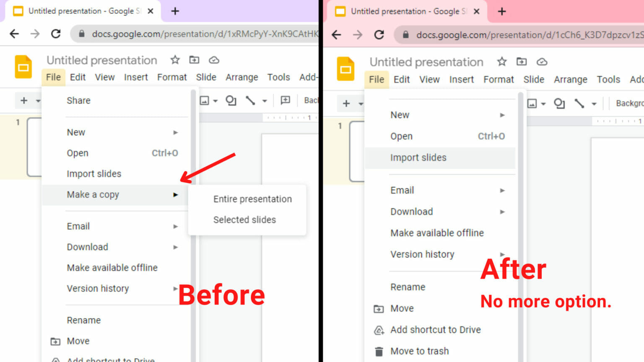Screen dimensions: 644x362
Task: Open the Slide menu
Action: click(206, 77)
